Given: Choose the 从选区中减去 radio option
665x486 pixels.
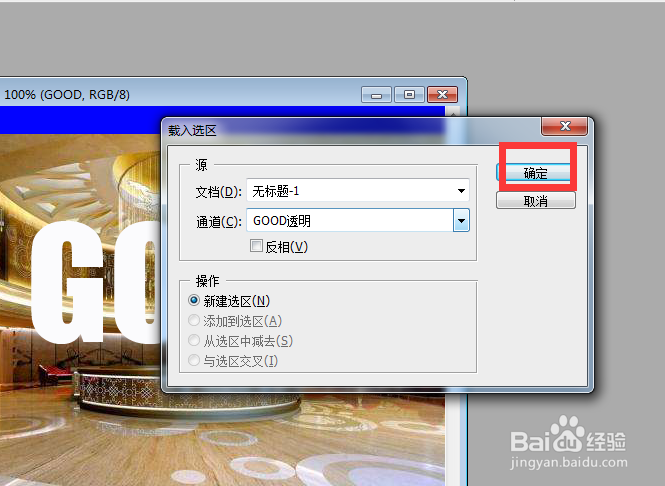Looking at the screenshot, I should click(194, 340).
